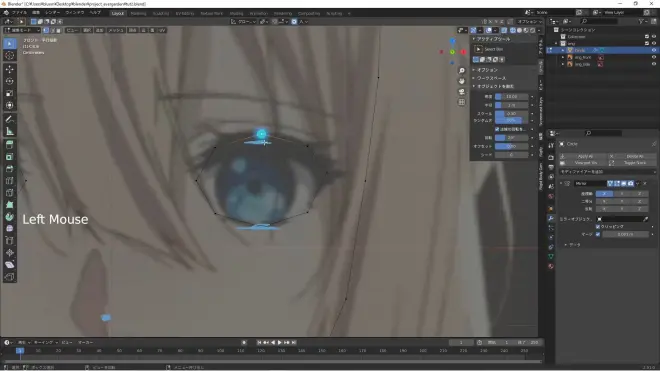Select the Rotate tool in left toolbar
Image resolution: width=660 pixels, height=371 pixels.
10,81
